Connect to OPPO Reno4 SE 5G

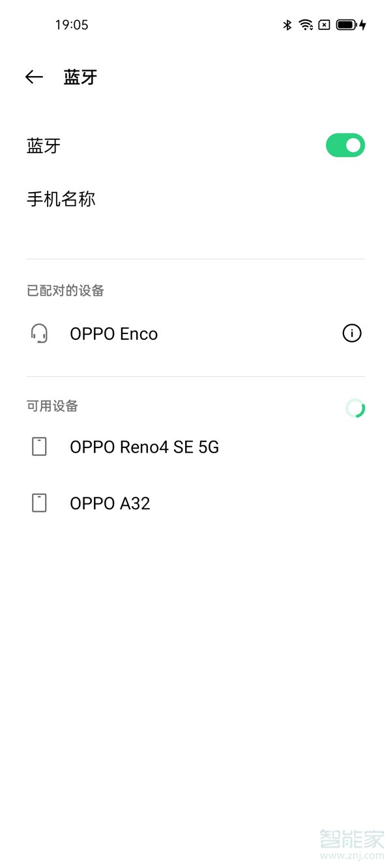(145, 447)
